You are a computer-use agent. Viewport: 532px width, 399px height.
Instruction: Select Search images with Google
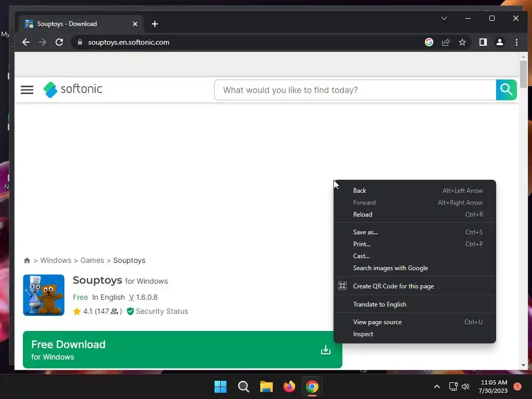click(x=415, y=268)
